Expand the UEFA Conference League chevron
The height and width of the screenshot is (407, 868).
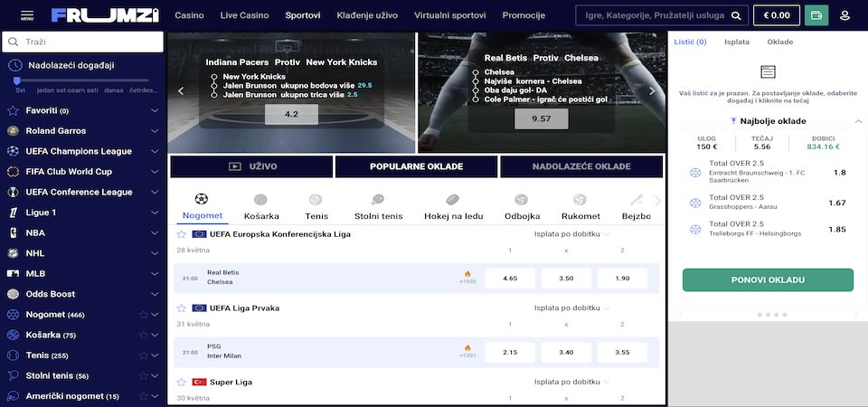(x=155, y=192)
